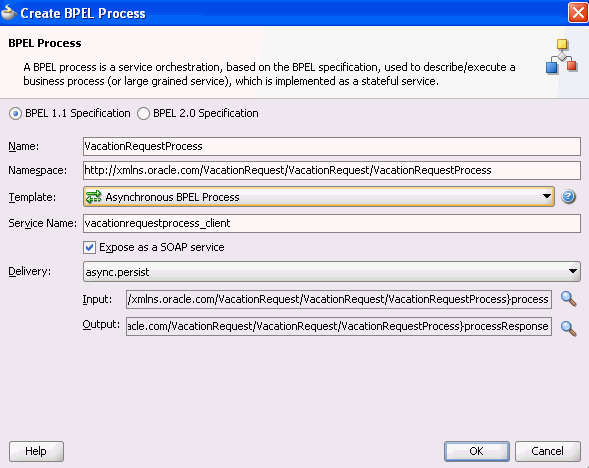Click the Java cup title bar icon
This screenshot has width=589, height=468.
(9, 13)
